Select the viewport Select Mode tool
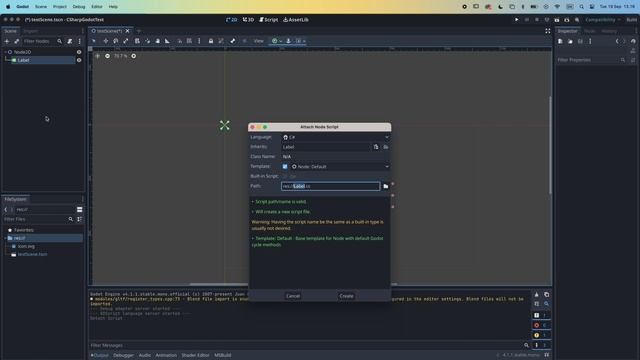This screenshot has width=640, height=360. (x=94, y=41)
